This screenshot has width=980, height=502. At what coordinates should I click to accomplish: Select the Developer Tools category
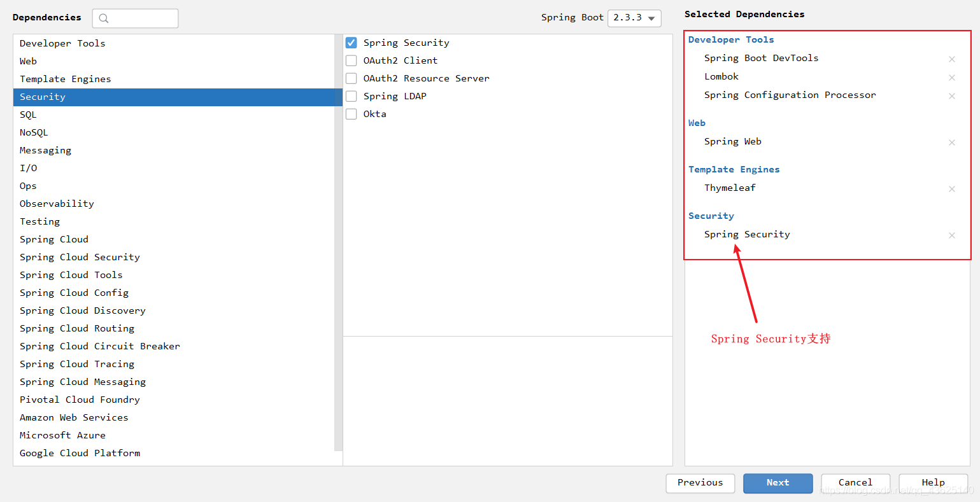174,43
